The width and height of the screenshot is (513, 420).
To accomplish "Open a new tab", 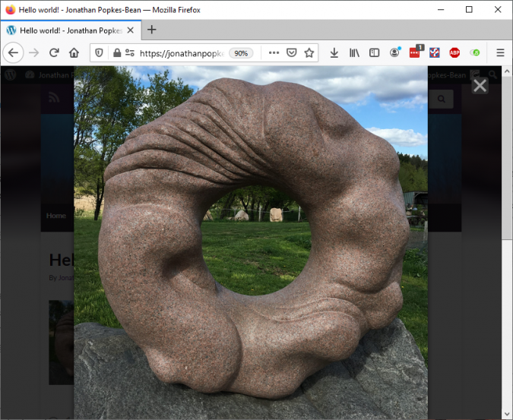I will 151,30.
